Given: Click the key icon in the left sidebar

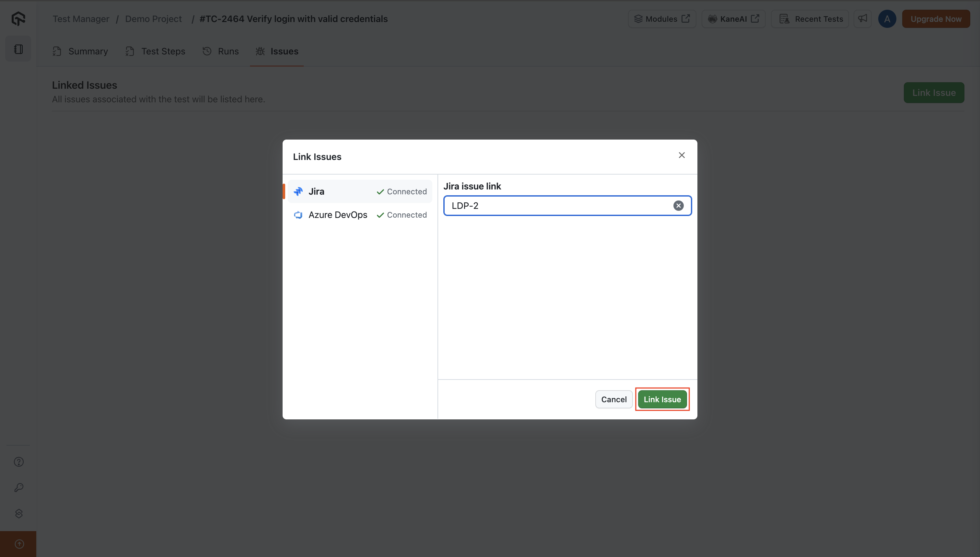Looking at the screenshot, I should [18, 487].
